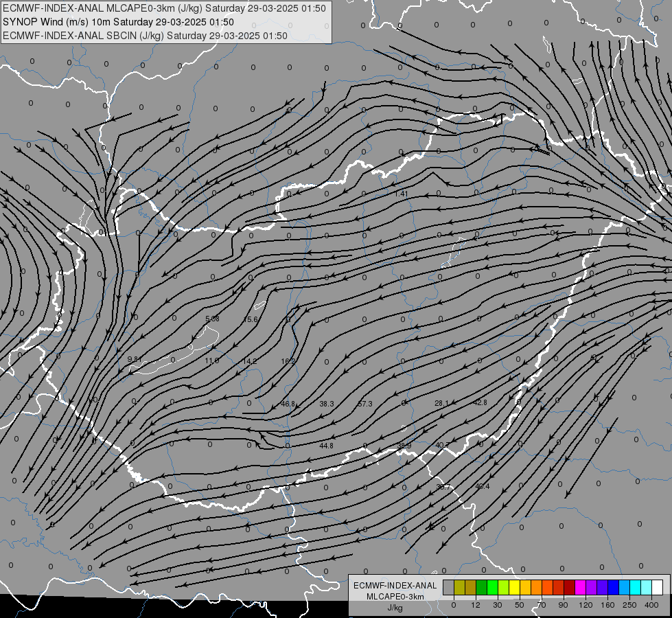Click the magenta legend swatch
The image size is (672, 618).
tap(580, 587)
